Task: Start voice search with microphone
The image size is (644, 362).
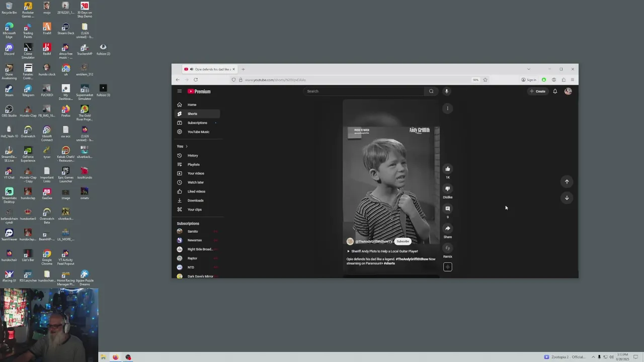Action: tap(446, 91)
